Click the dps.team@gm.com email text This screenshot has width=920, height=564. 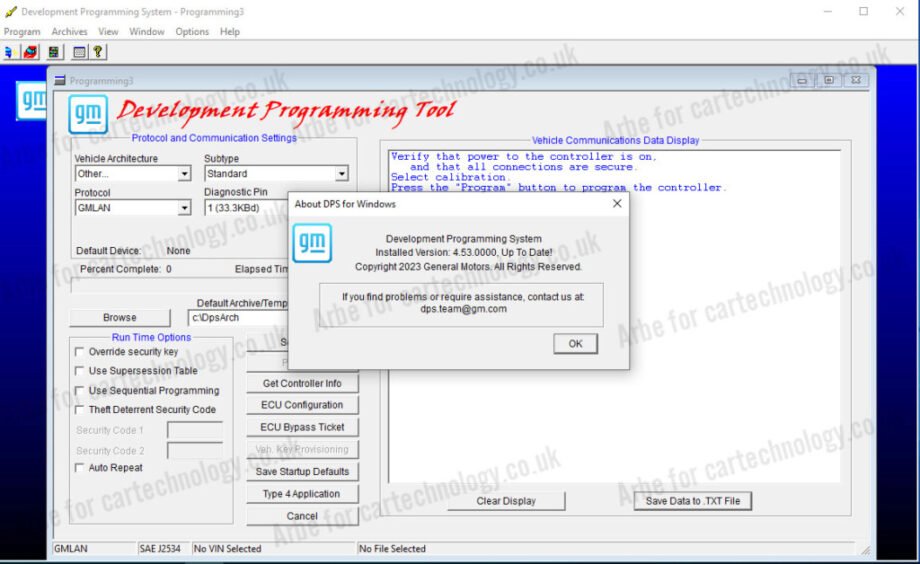pyautogui.click(x=463, y=309)
